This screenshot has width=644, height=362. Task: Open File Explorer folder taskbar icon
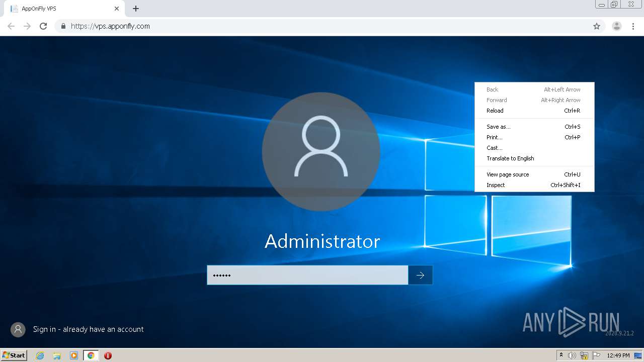point(57,355)
